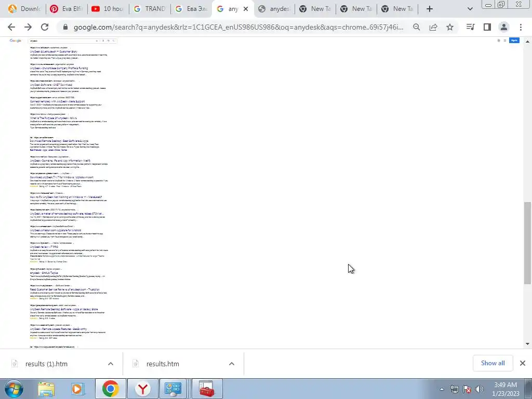Open Chrome's three-dot menu

click(521, 27)
